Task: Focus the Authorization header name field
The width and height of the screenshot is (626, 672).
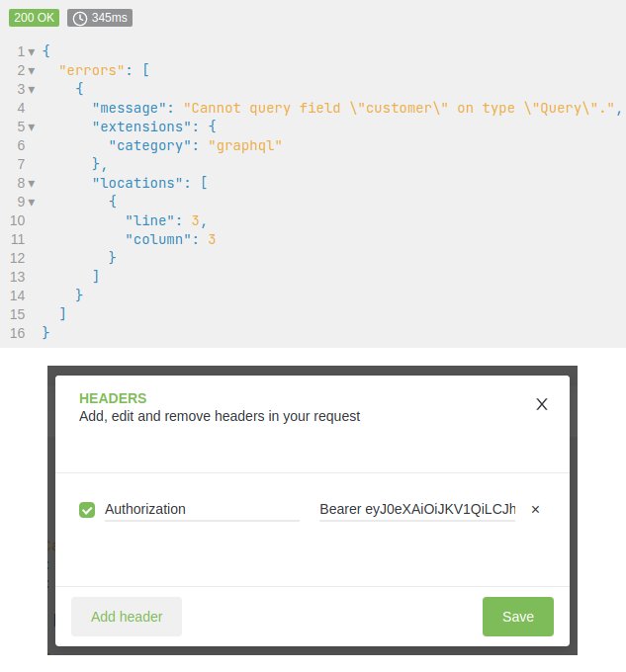Action: [201, 510]
